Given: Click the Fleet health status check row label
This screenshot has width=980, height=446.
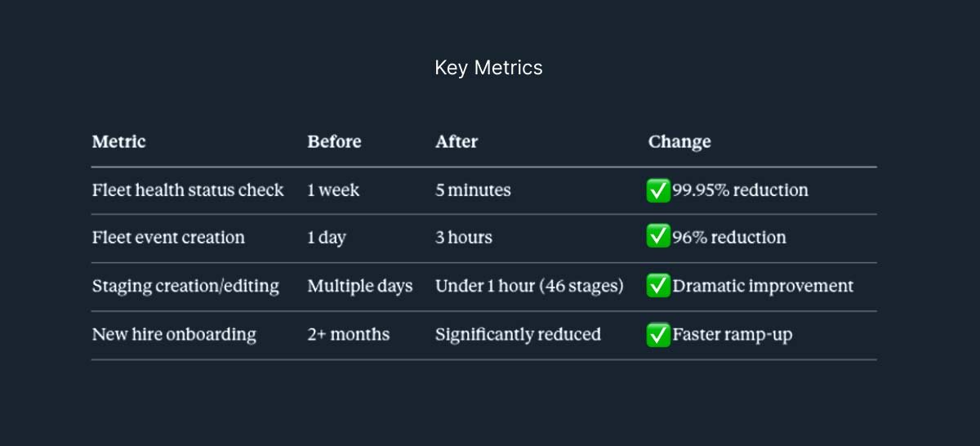Looking at the screenshot, I should [x=188, y=190].
